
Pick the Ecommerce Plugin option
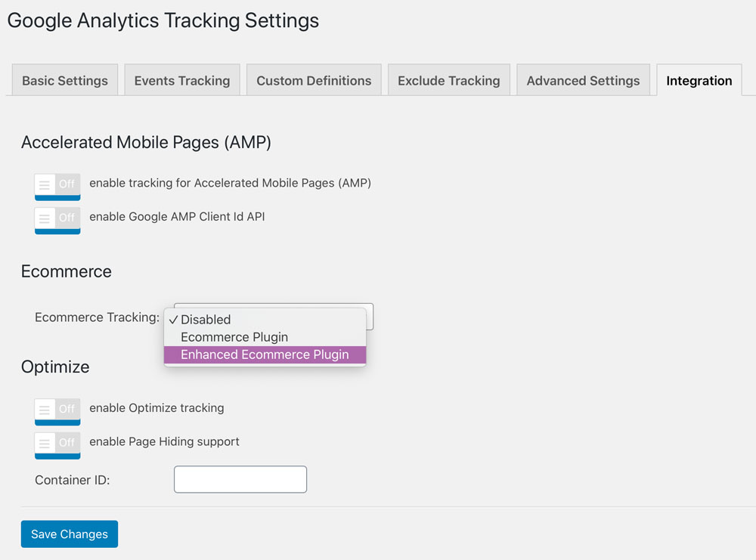pos(265,337)
